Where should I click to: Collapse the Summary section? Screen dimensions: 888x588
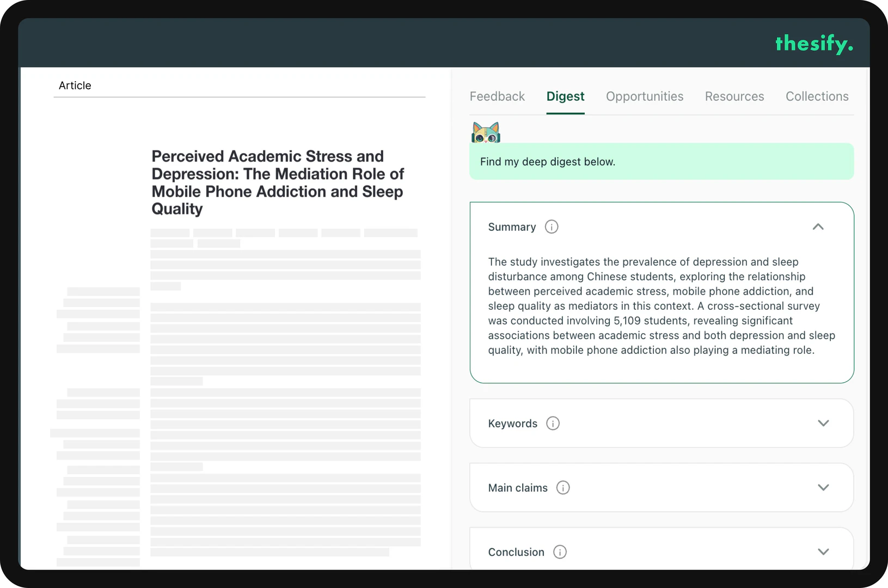pyautogui.click(x=818, y=226)
